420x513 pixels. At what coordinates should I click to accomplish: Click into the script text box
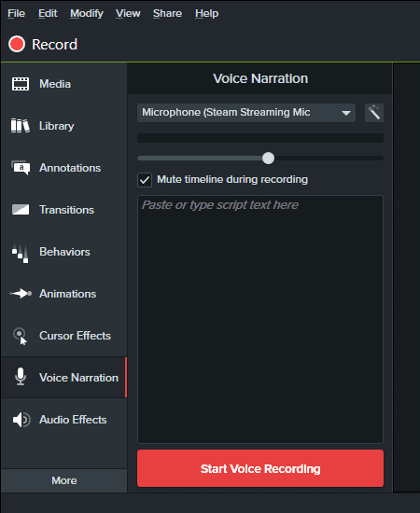point(260,319)
